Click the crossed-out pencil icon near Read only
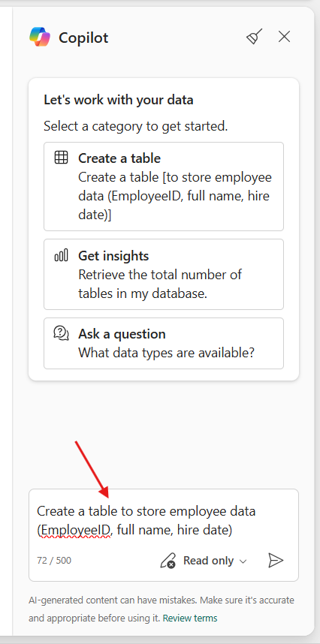 coord(168,561)
